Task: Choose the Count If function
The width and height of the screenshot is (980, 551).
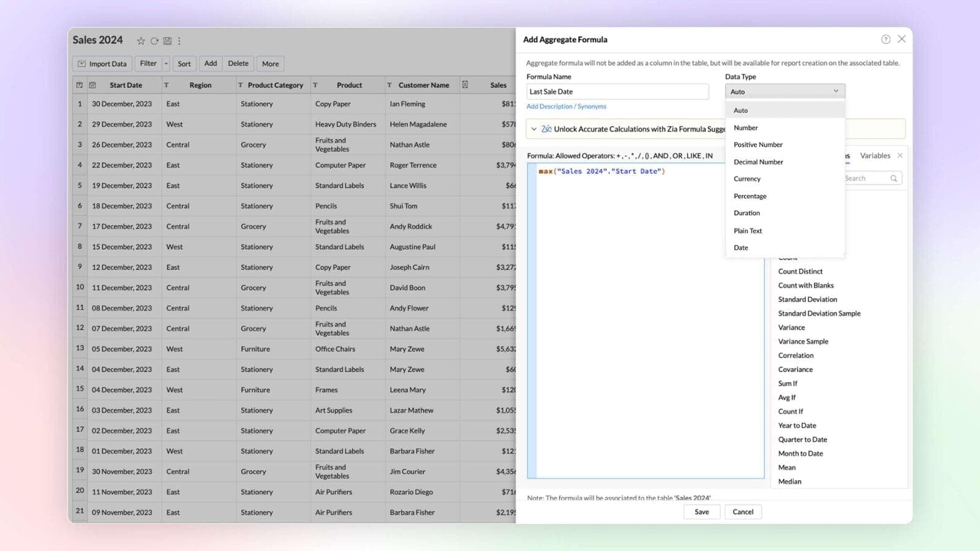Action: coord(790,412)
